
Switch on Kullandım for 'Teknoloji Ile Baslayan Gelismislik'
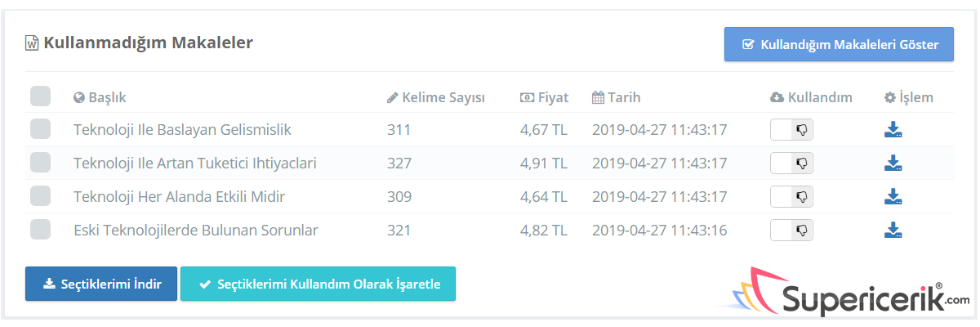[x=791, y=130]
